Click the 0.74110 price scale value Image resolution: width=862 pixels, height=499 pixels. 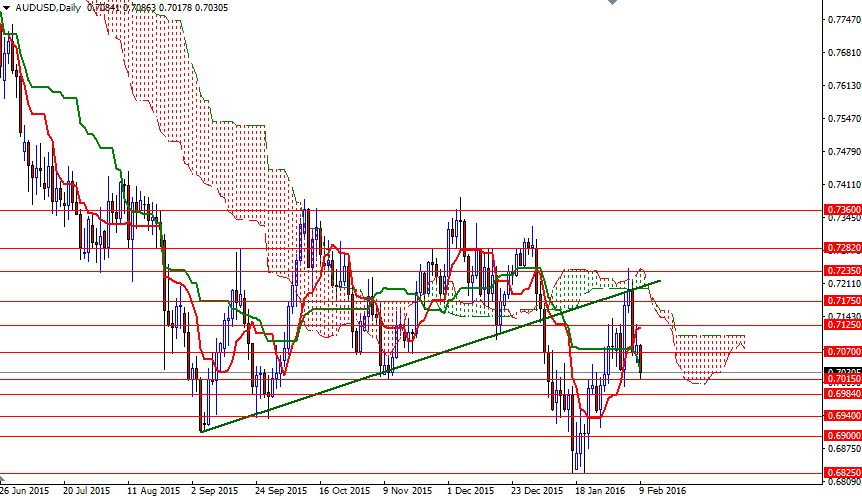click(844, 185)
